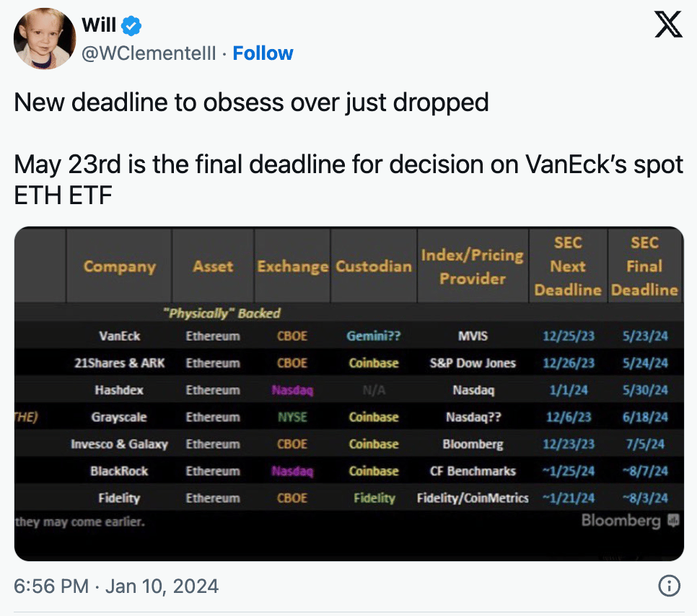Click the SEC Final Deadline header
697x616 pixels.
tap(644, 266)
